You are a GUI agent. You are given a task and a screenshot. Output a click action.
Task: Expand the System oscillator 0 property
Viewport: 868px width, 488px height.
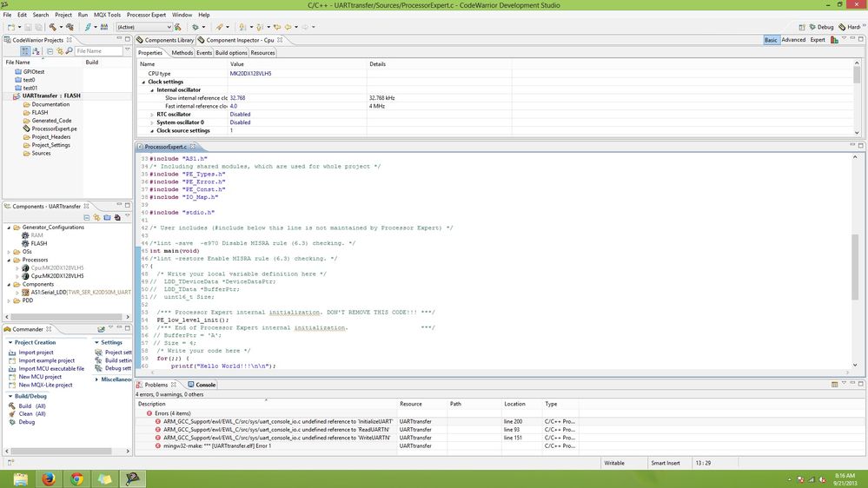(x=152, y=122)
